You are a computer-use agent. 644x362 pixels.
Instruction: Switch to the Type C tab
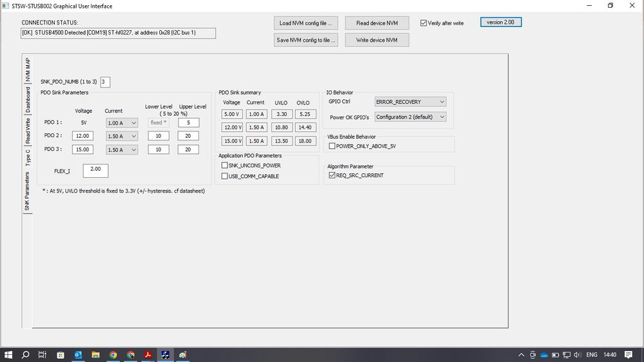click(x=28, y=157)
